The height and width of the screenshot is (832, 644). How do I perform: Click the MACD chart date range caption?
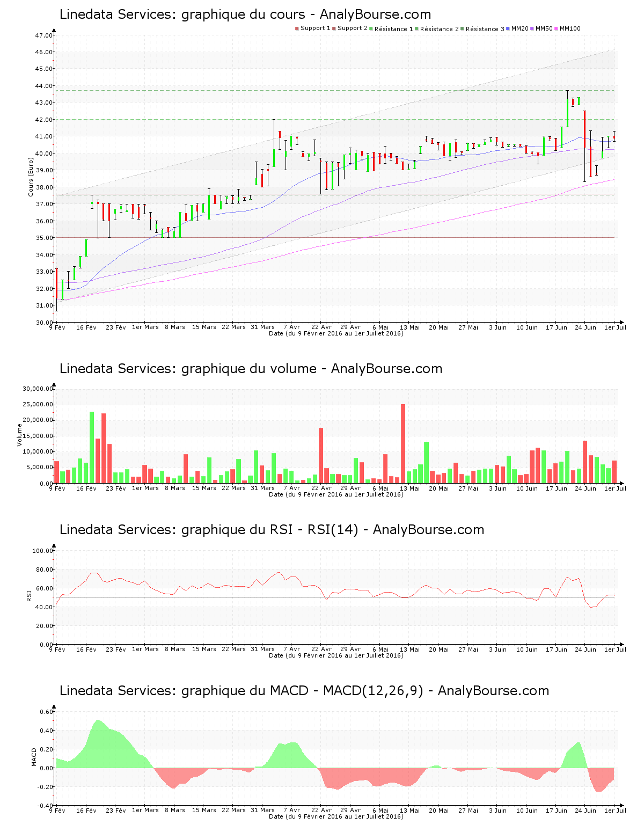[336, 816]
